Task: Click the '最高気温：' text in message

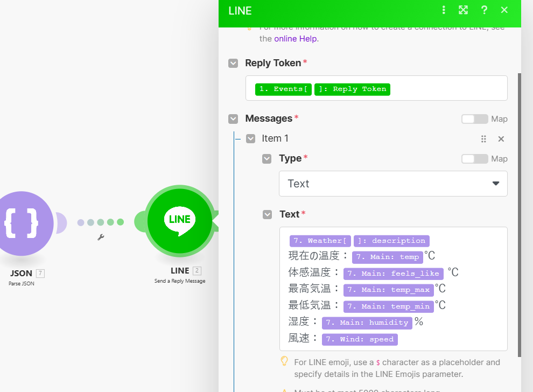Action: pyautogui.click(x=314, y=289)
